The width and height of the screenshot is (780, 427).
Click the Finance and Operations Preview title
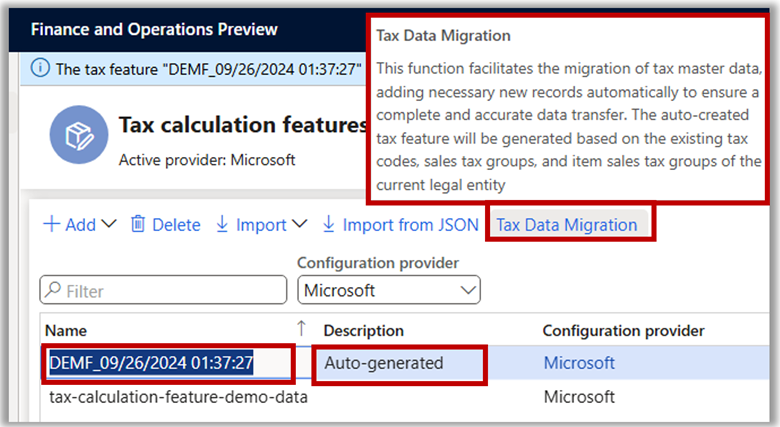(x=154, y=29)
